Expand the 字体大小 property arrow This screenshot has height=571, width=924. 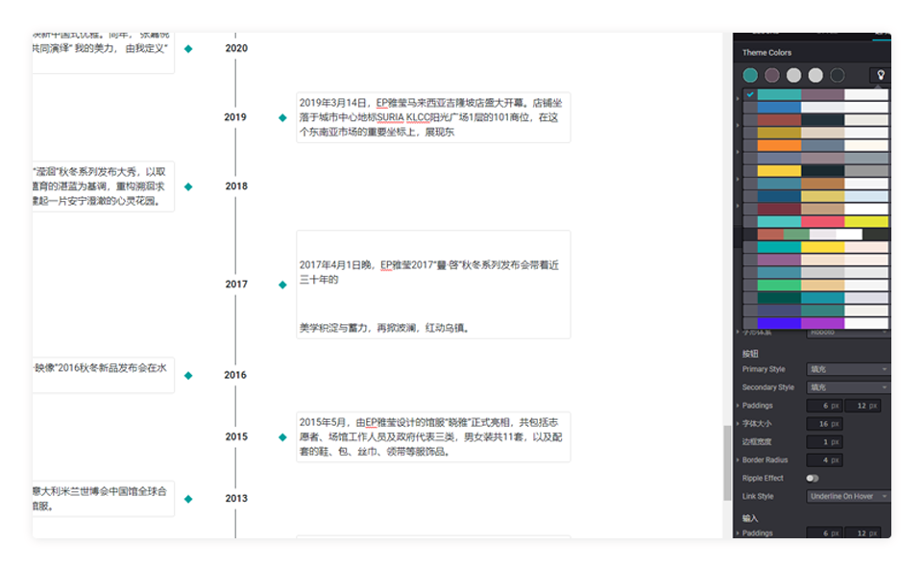click(x=738, y=424)
